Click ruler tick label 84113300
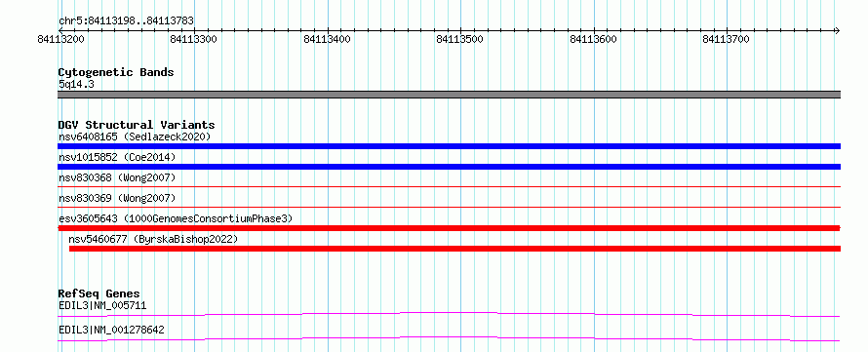 pyautogui.click(x=194, y=39)
